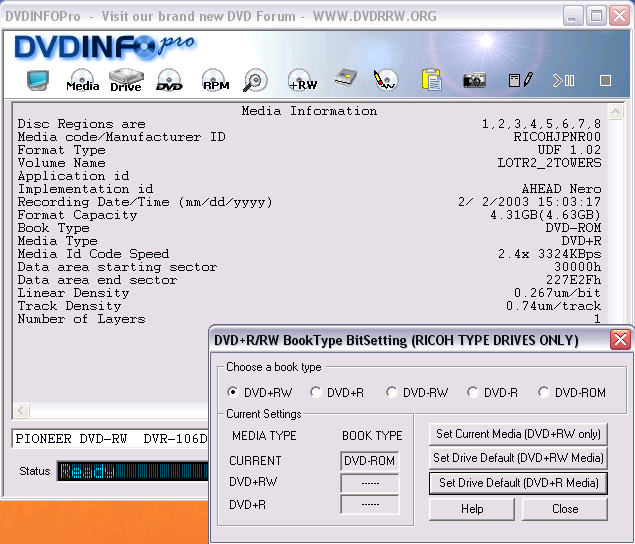Click the Track Density value 0.74um/track
Image resolution: width=635 pixels, height=544 pixels.
coord(553,305)
